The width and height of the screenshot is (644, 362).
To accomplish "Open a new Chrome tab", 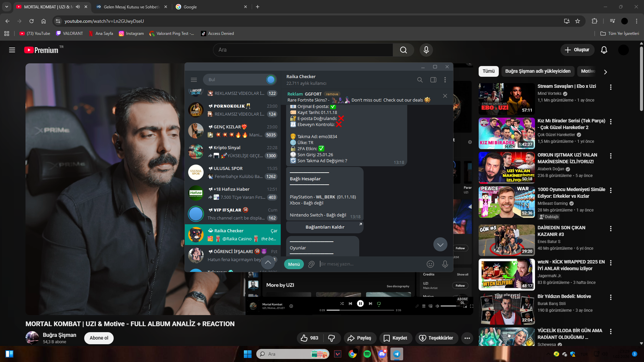I will tap(258, 7).
